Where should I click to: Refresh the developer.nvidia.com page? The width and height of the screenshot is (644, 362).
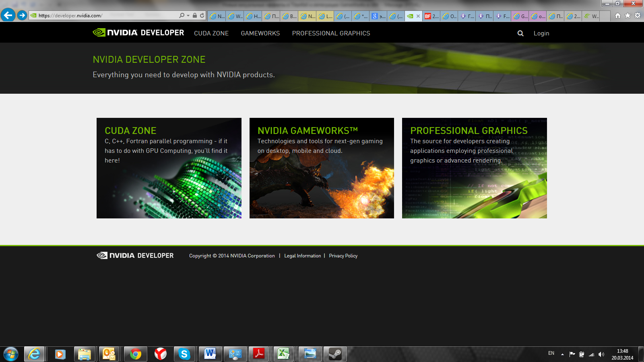(202, 16)
